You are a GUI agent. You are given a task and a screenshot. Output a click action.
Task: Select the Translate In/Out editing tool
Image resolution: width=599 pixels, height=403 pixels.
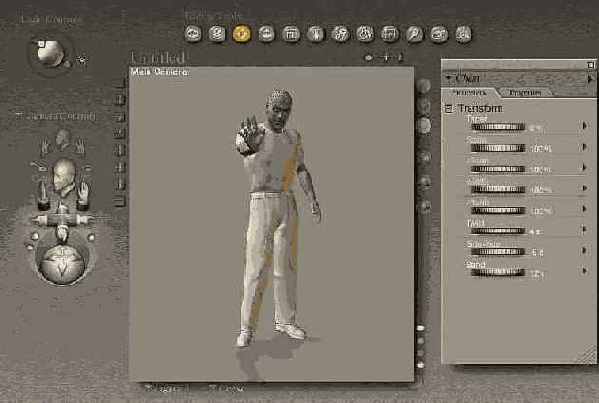click(266, 34)
